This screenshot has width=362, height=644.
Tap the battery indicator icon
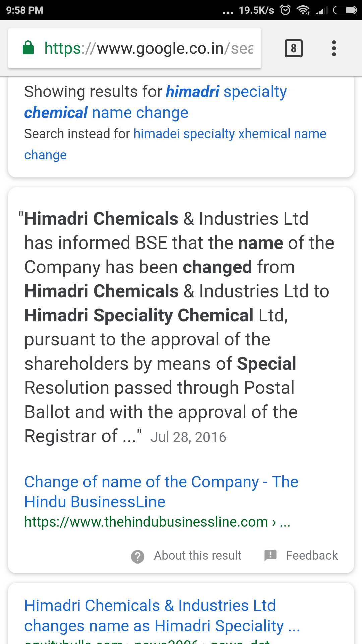pos(345,10)
